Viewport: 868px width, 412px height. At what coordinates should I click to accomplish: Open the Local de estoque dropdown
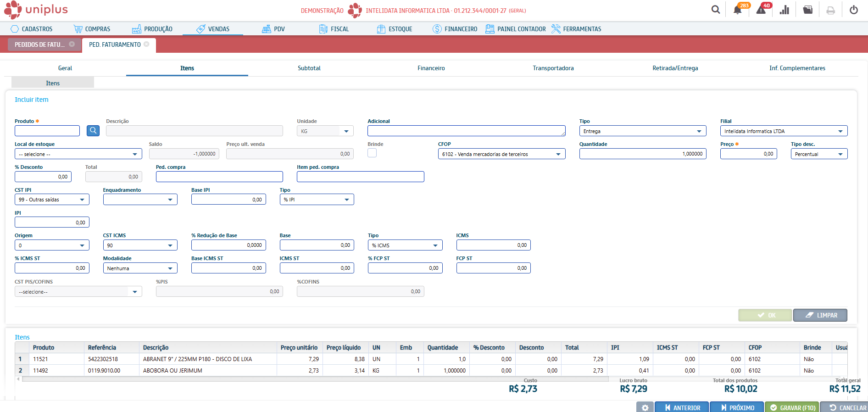click(x=135, y=154)
